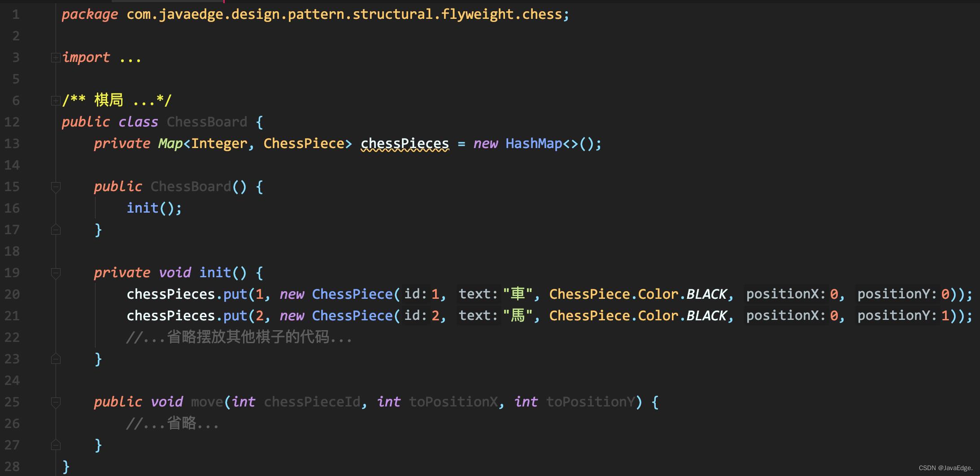Click the 'id:' inlay hint on line 20
This screenshot has width=980, height=476.
[x=415, y=294]
